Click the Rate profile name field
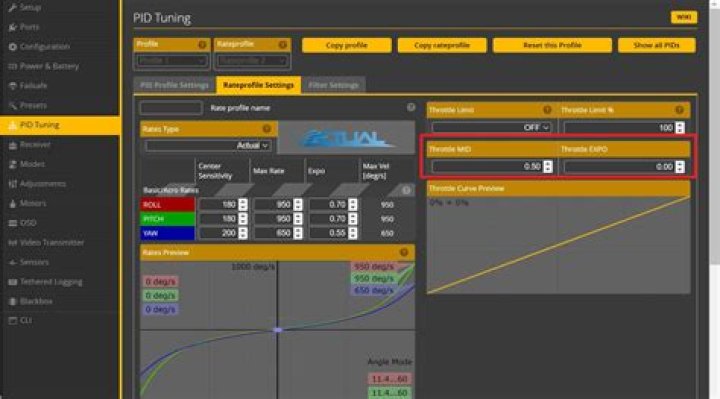Image resolution: width=720 pixels, height=399 pixels. click(171, 108)
